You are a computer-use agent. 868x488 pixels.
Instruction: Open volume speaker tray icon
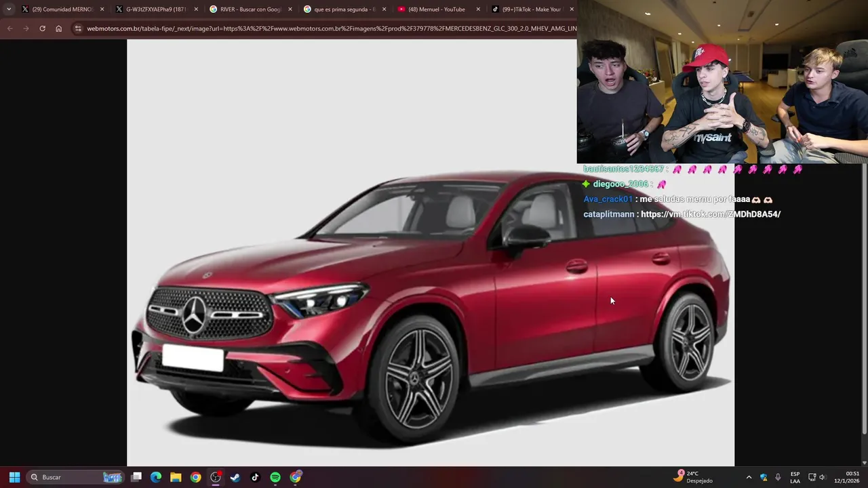click(823, 477)
